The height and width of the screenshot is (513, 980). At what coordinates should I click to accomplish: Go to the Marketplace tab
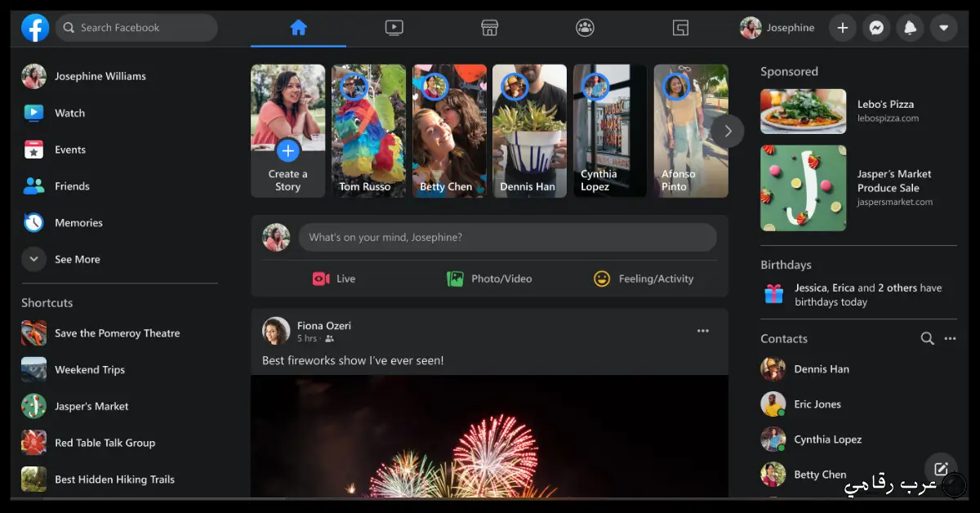(489, 28)
